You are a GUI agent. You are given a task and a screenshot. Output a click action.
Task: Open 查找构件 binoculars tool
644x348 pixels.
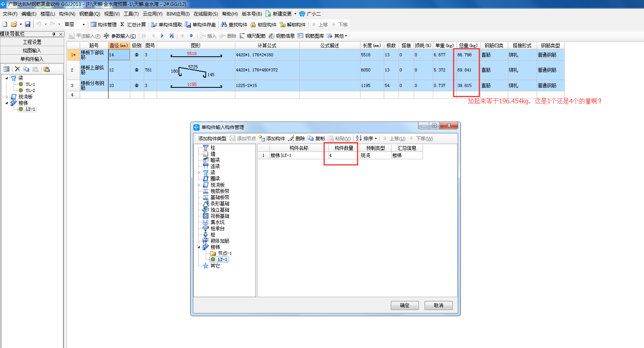[x=234, y=24]
